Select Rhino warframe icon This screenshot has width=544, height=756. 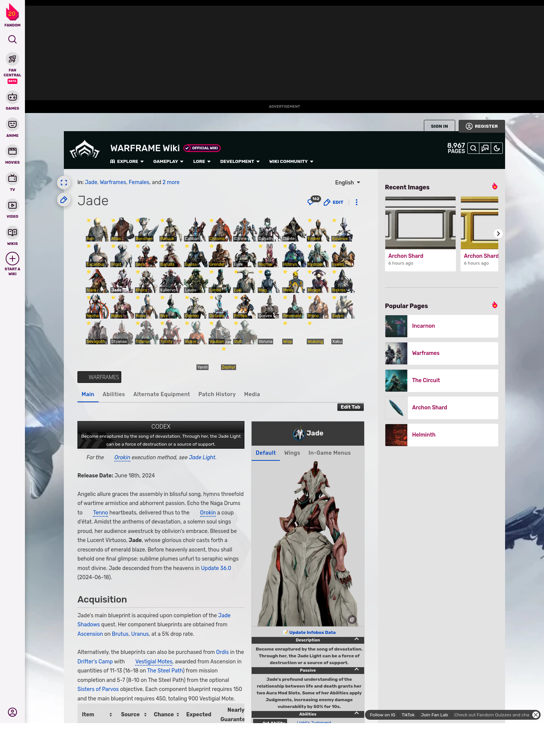[x=318, y=307]
